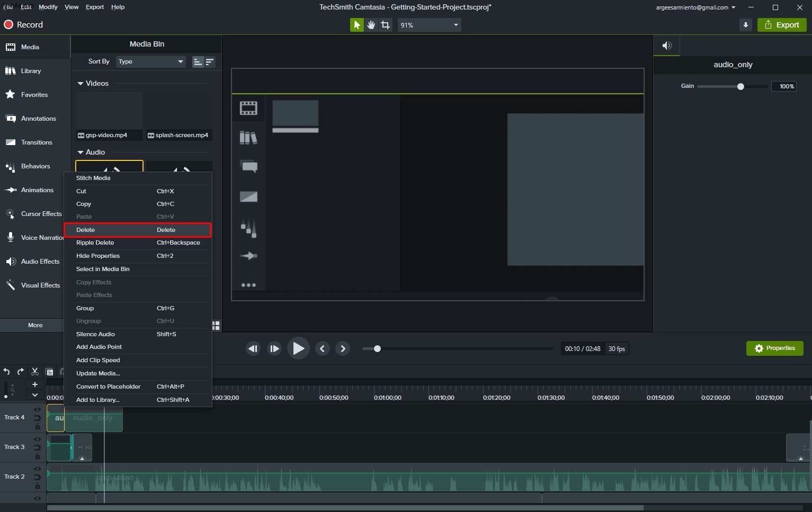Adjust the Gain slider handle
This screenshot has height=512, width=812.
pos(740,86)
